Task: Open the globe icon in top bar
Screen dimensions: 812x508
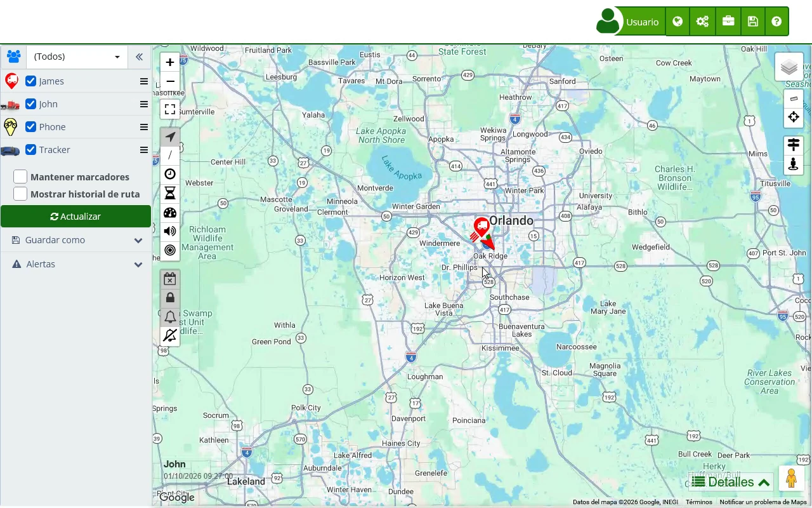Action: pos(678,22)
